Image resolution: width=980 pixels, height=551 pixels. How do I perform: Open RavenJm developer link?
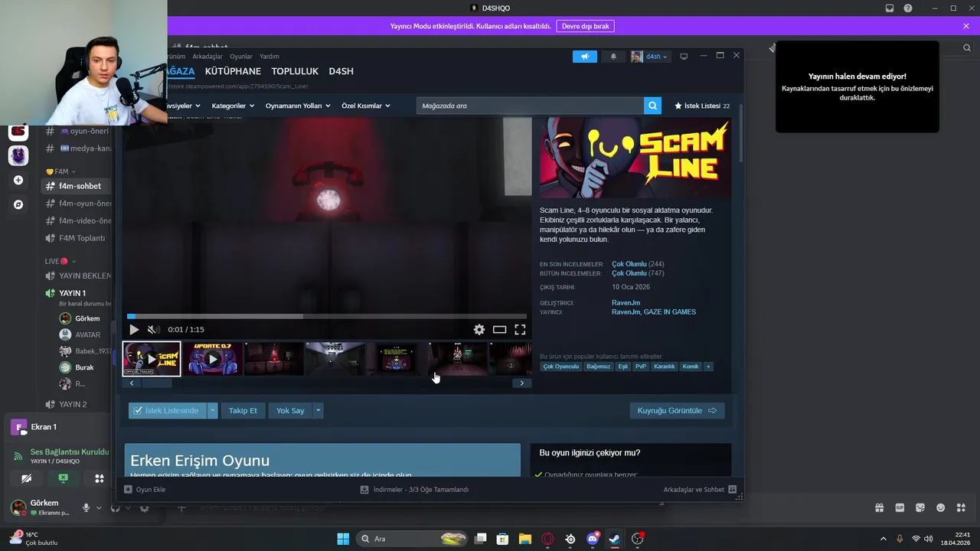(x=626, y=303)
